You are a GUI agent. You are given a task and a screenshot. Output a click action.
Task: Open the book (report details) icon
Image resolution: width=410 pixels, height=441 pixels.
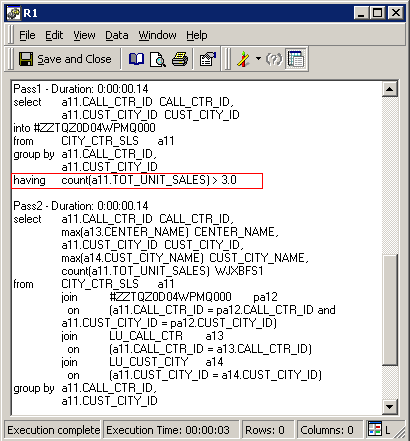[136, 59]
